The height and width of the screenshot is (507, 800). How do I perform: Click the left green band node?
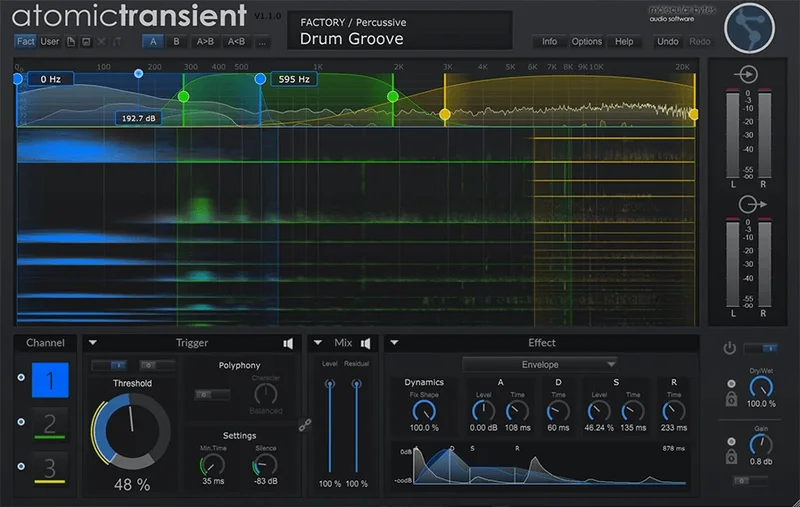(184, 96)
